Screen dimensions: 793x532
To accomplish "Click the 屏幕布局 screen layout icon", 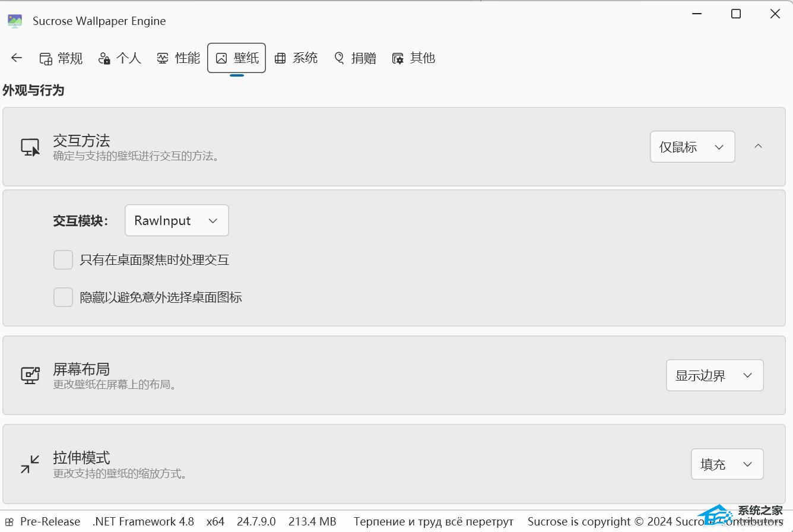I will [x=30, y=375].
